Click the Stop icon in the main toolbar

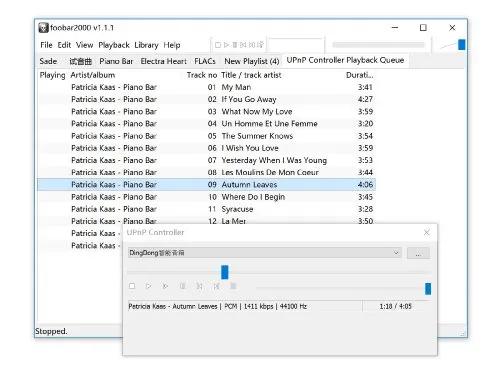(218, 45)
